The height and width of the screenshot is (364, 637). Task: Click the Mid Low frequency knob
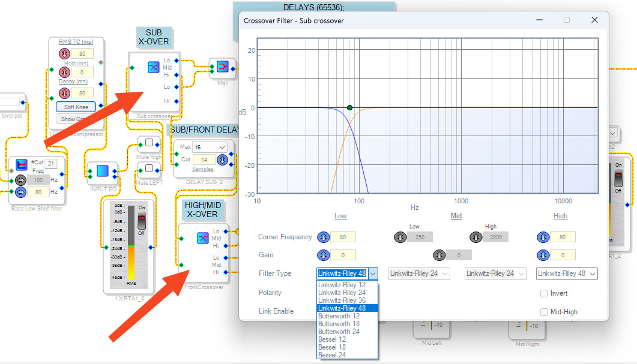pos(400,237)
